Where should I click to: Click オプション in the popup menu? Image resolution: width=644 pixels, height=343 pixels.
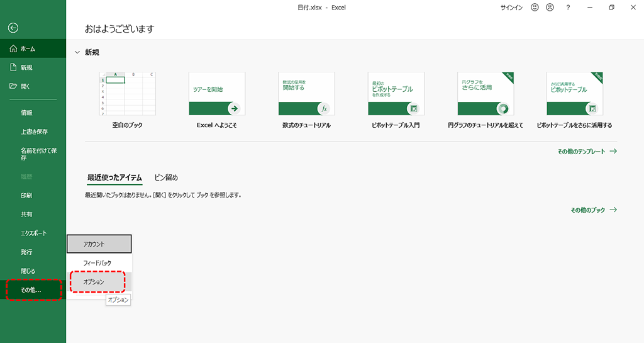(99, 282)
